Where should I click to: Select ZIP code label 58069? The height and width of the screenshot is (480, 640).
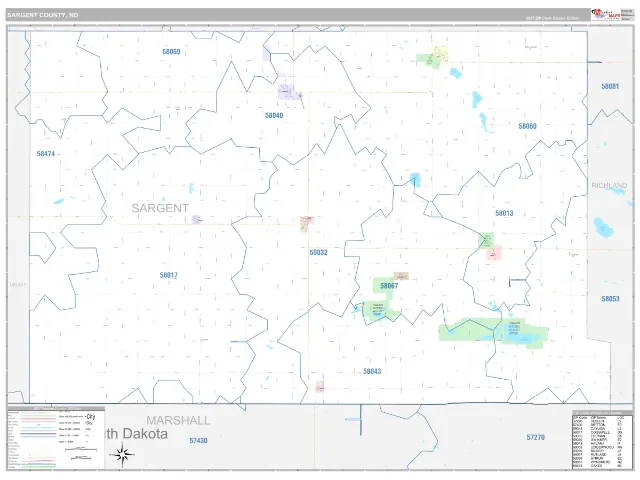click(x=171, y=52)
